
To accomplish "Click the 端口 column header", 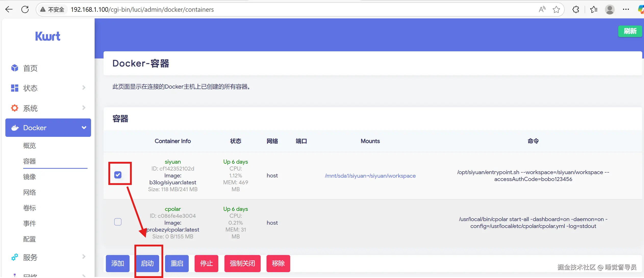I will pos(301,141).
